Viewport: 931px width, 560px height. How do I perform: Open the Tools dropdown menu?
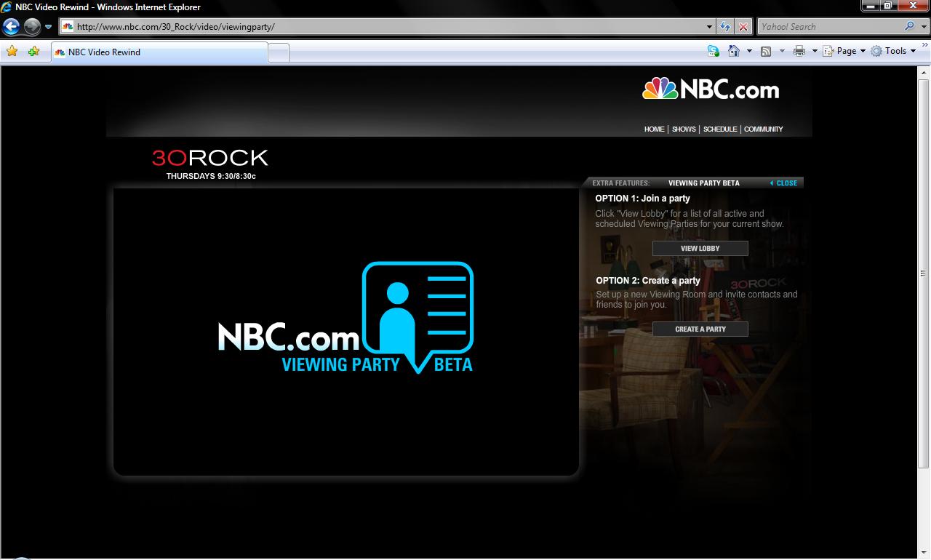click(894, 51)
